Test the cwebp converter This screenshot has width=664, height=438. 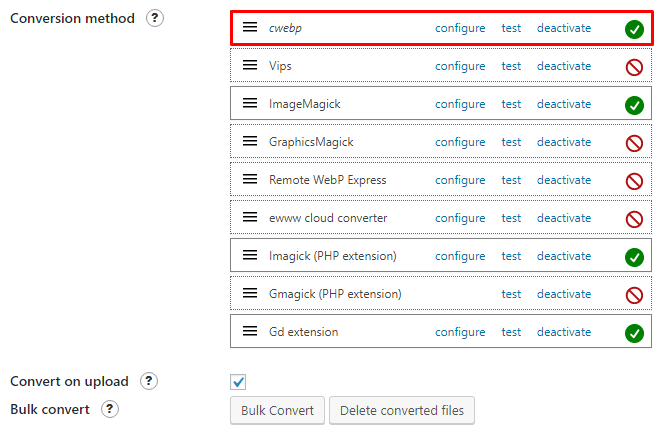coord(511,28)
